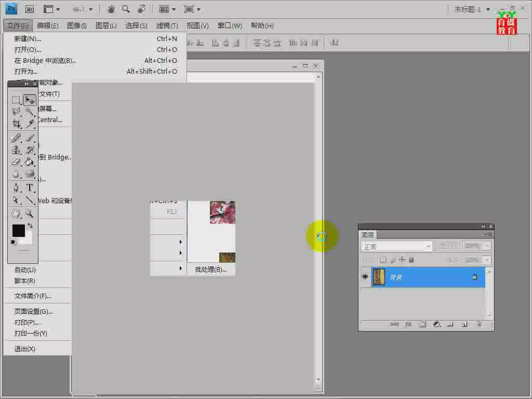Open the 窗口(W) menu
The width and height of the screenshot is (532, 399).
pos(229,25)
